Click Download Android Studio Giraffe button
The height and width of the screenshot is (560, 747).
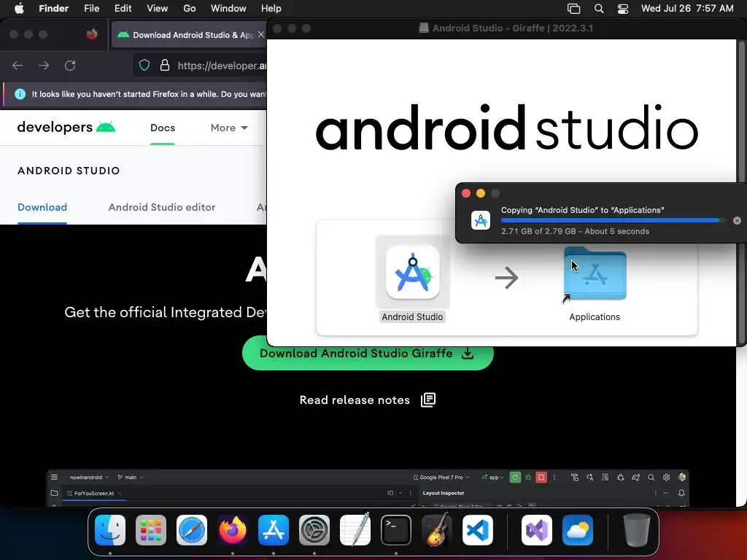tap(368, 354)
